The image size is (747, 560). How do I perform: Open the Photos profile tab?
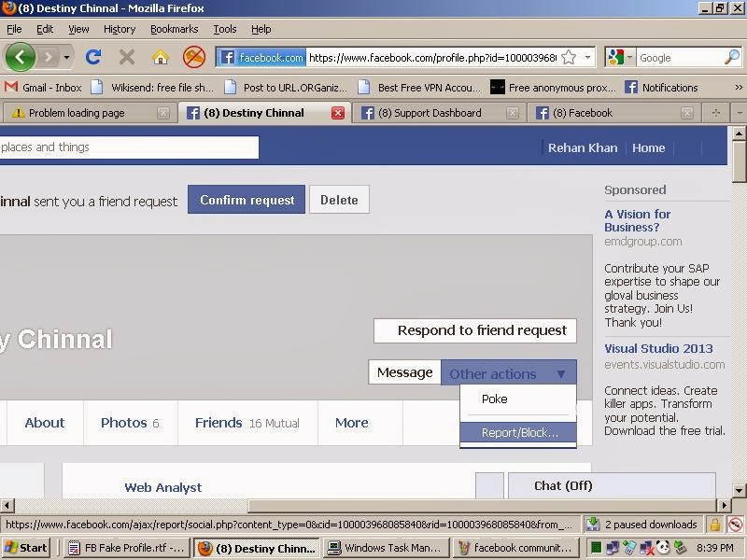[x=130, y=423]
